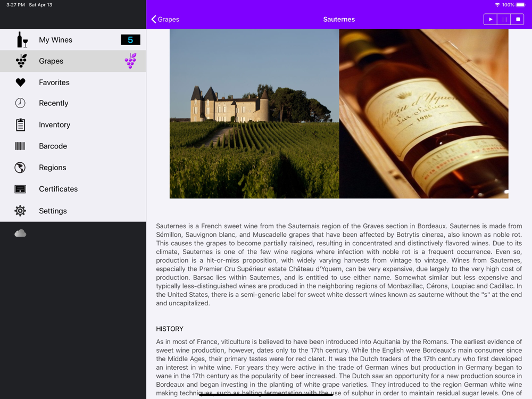Screen dimensions: 532x399
Task: Go back to Grapes list
Action: 165,19
